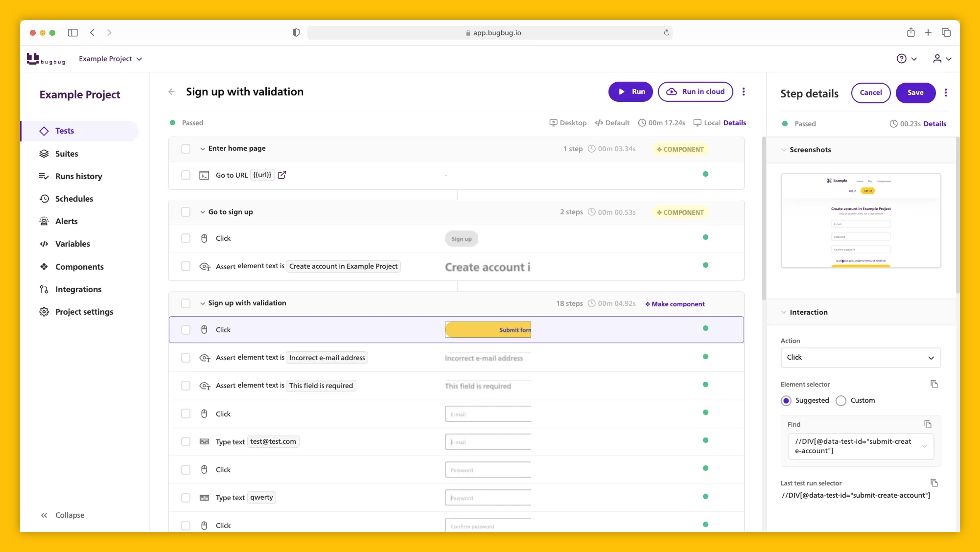Run the test in cloud
The height and width of the screenshot is (552, 980).
click(x=695, y=92)
